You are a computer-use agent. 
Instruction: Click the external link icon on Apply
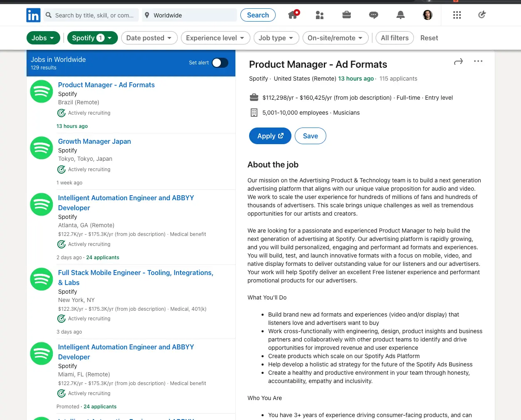[281, 136]
